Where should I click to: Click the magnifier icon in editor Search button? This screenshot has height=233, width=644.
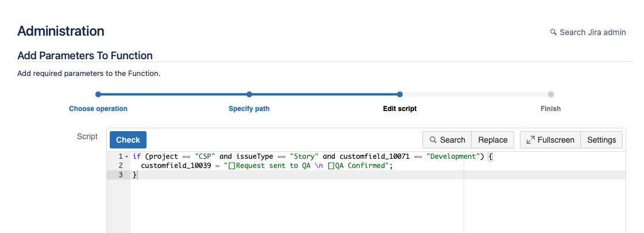pyautogui.click(x=433, y=140)
